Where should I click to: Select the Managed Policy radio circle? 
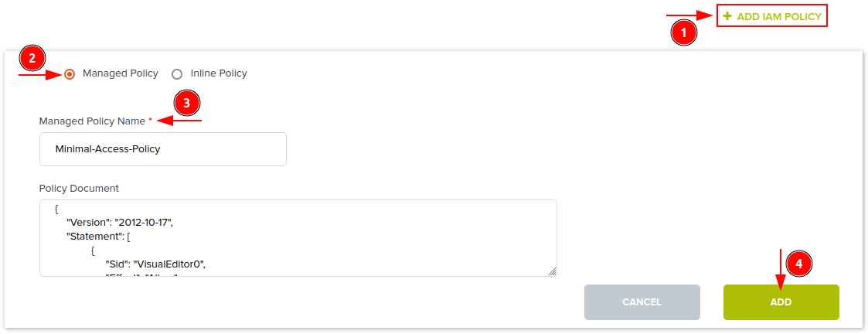click(x=70, y=74)
